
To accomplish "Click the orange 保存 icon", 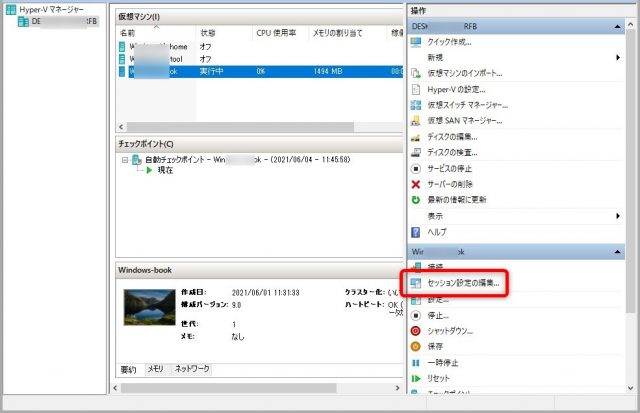I will (416, 346).
